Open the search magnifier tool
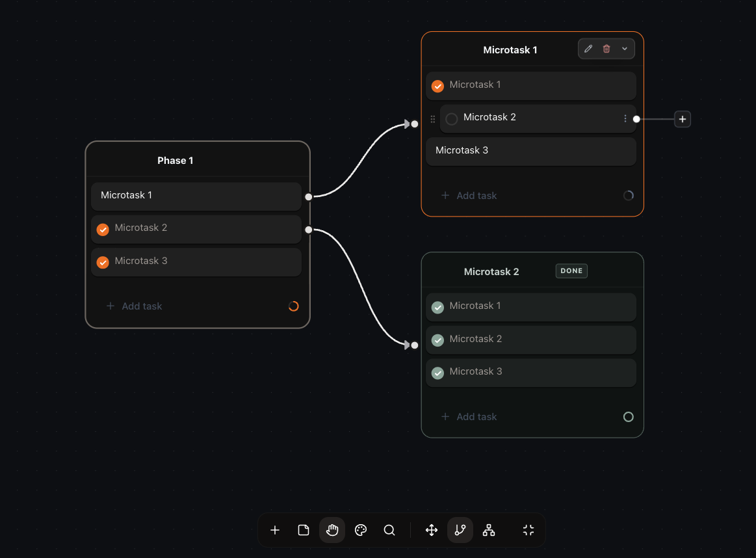Screen dimensions: 756x558 point(389,530)
